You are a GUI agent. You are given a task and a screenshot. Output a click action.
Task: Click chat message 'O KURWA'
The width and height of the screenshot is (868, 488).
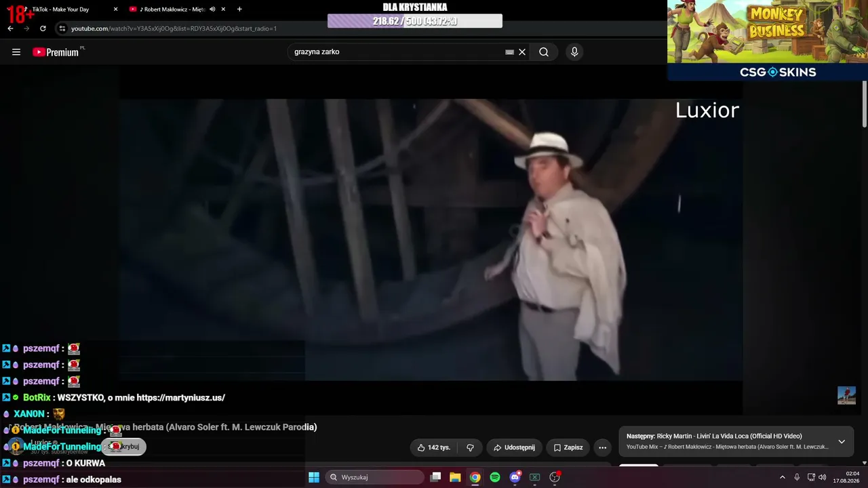coord(85,464)
